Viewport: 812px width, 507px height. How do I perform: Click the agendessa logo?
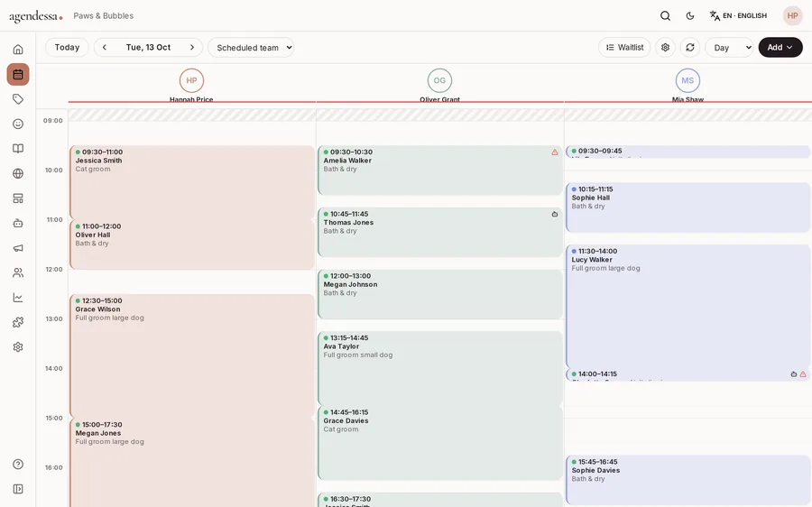(x=36, y=16)
